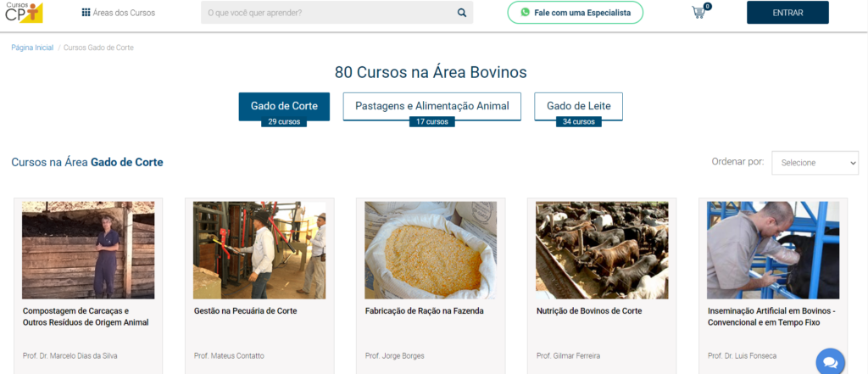Focus the 'O que você quer aprender?' search field
The width and height of the screenshot is (868, 374).
(x=337, y=13)
